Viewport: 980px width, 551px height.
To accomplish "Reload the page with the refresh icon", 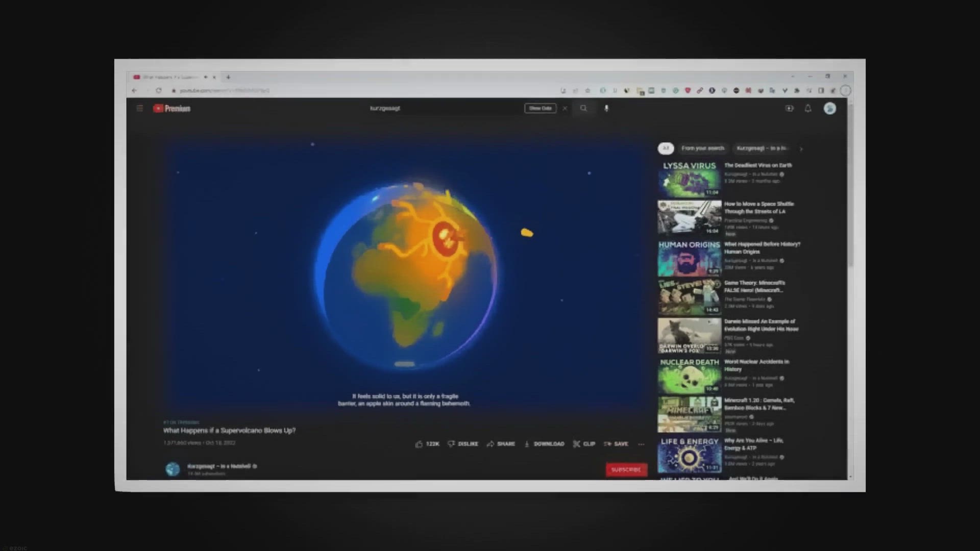I will click(x=159, y=90).
